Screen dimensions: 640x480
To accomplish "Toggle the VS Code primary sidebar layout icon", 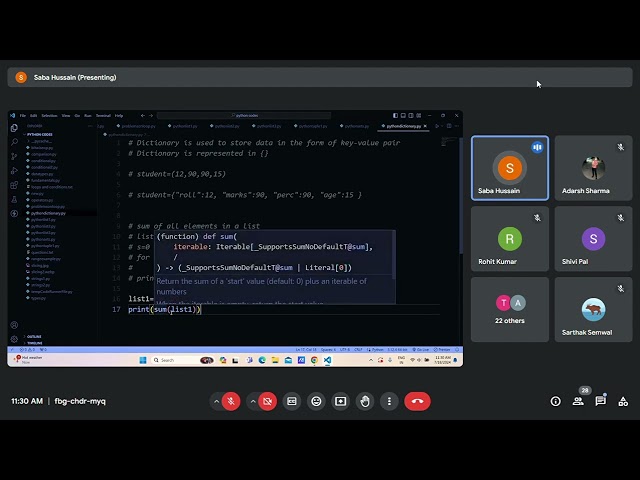I will 396,116.
